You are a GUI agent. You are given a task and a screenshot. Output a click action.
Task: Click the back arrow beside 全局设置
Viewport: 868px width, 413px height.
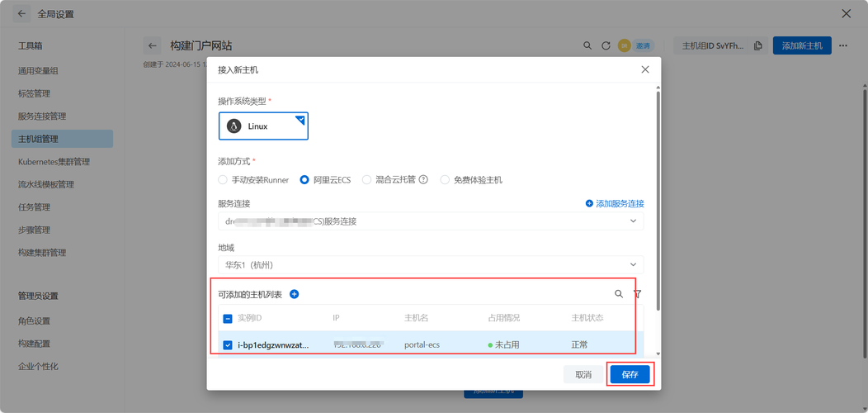21,14
